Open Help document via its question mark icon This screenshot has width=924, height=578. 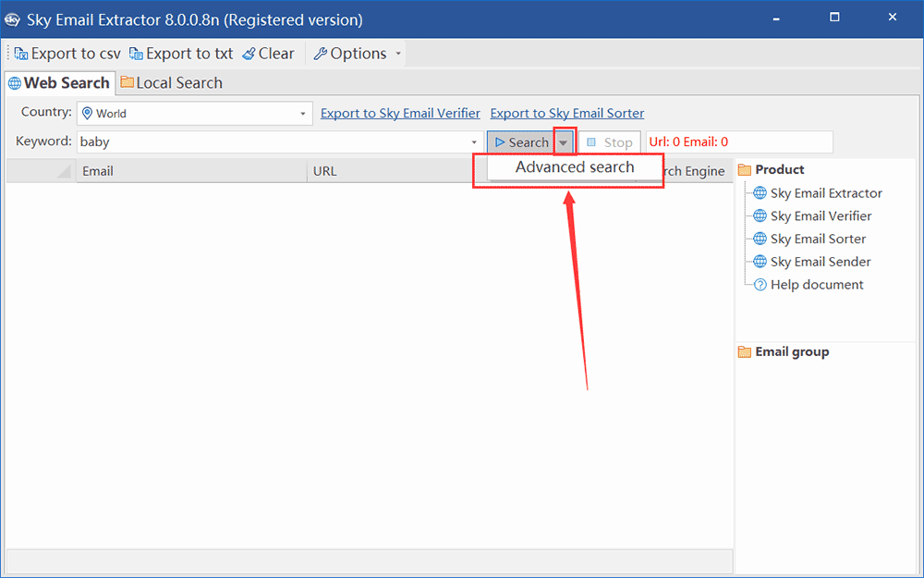[x=760, y=285]
